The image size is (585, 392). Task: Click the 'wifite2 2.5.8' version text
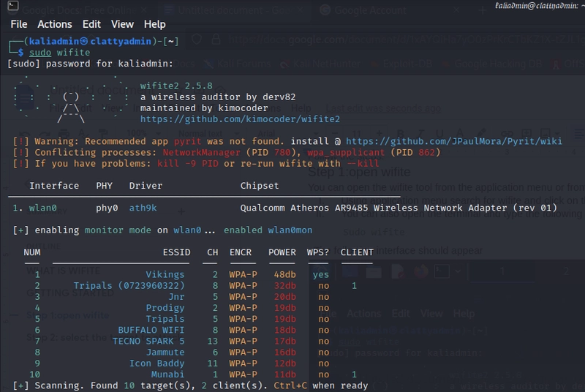tap(176, 86)
